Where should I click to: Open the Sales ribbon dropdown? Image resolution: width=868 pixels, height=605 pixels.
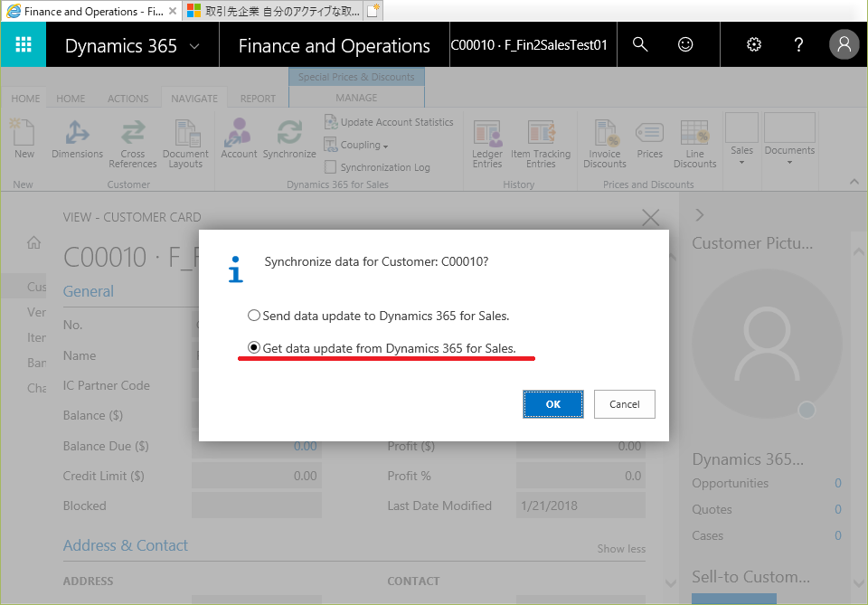click(741, 139)
